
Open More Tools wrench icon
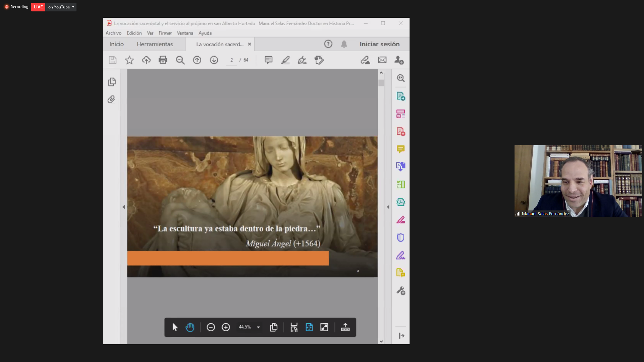401,291
